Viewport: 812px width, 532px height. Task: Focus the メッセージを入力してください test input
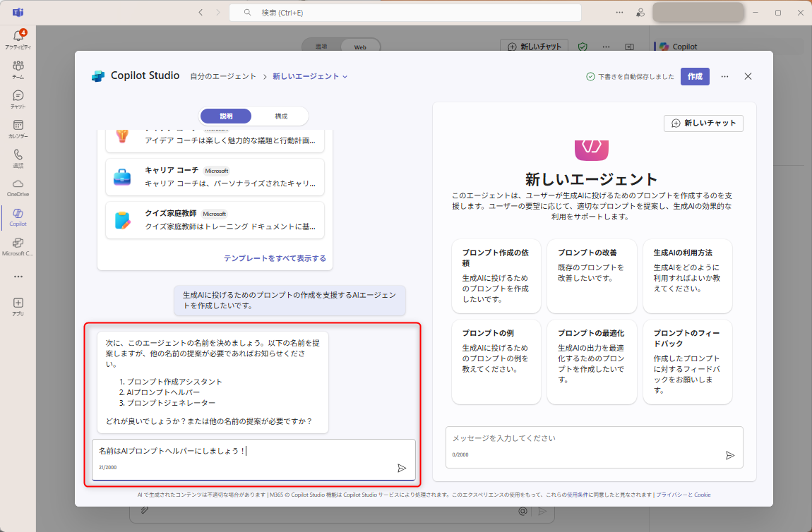595,447
